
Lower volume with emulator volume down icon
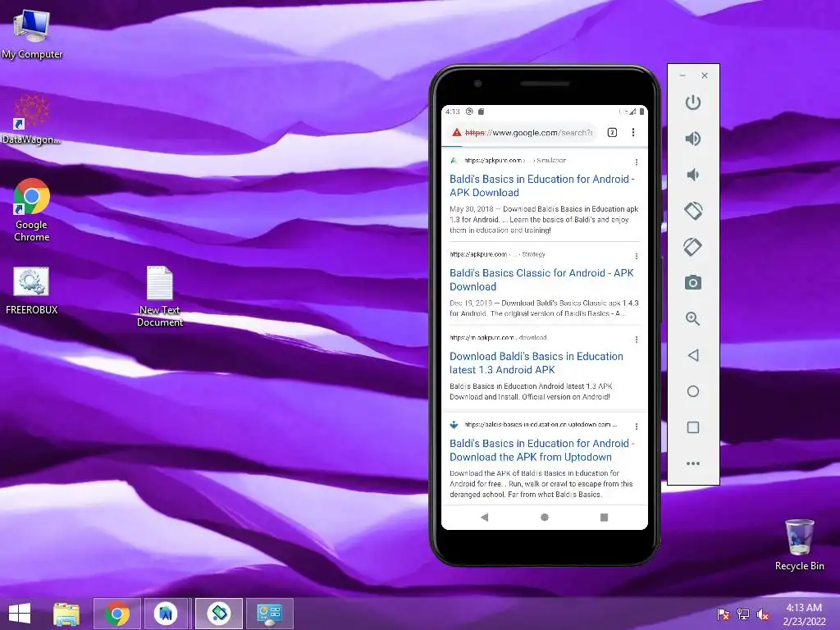tap(692, 175)
